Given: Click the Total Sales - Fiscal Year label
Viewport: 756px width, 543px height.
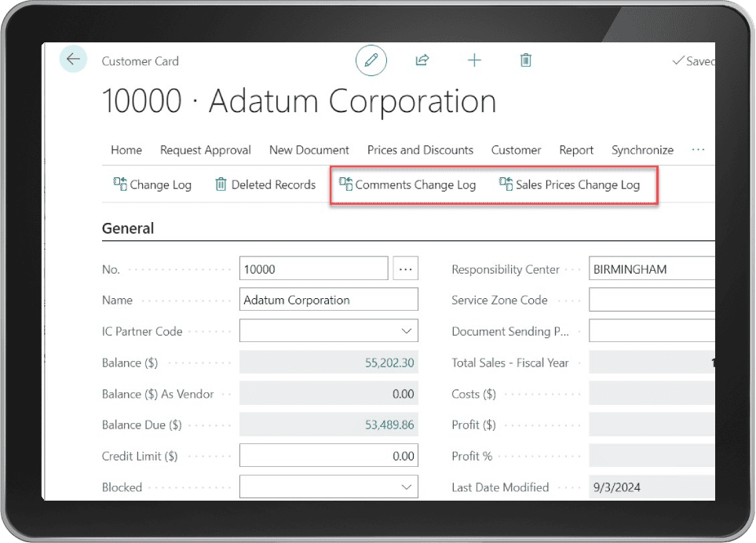Looking at the screenshot, I should point(510,363).
